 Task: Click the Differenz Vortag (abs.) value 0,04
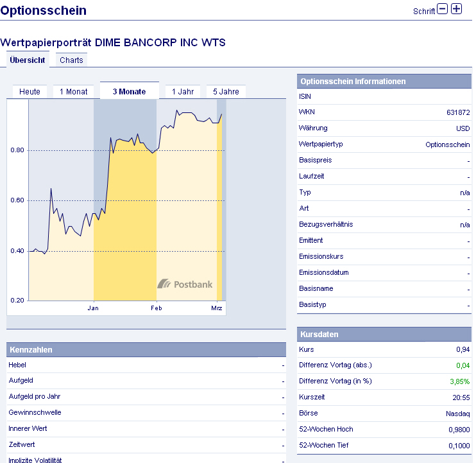(463, 365)
